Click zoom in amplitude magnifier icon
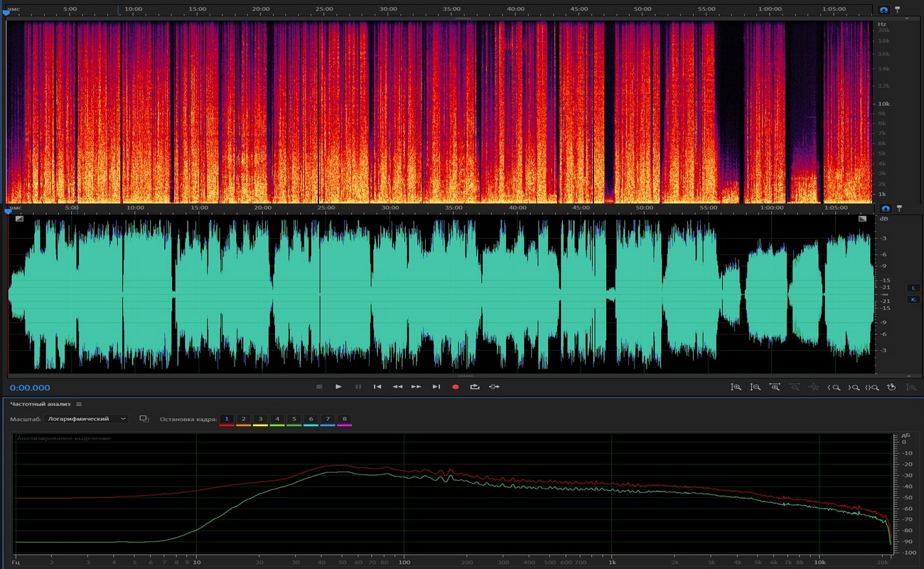924x569 pixels. click(736, 387)
